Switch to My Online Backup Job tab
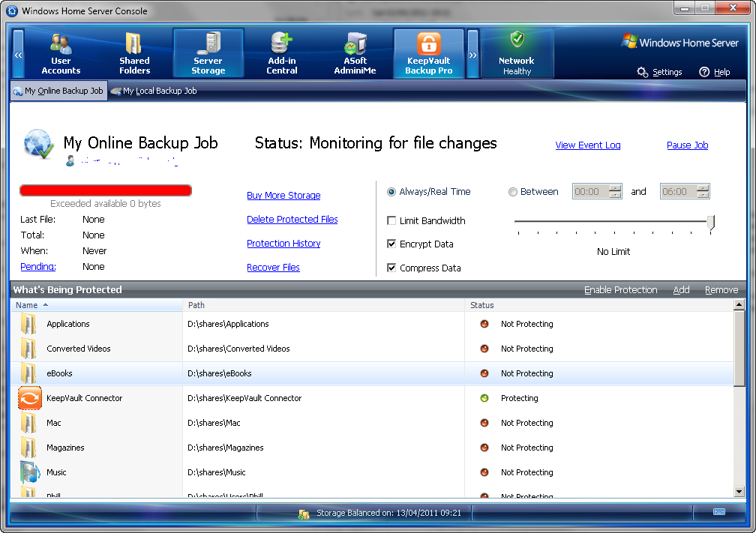 click(58, 91)
